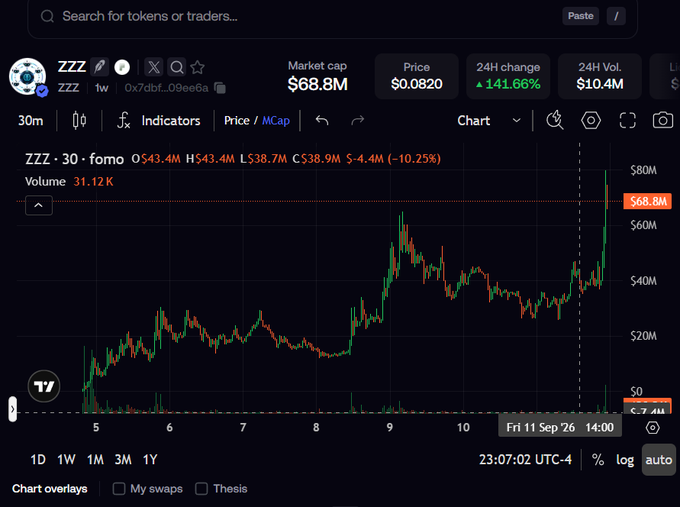This screenshot has height=507, width=680.
Task: Select the 1M range
Action: 95,460
